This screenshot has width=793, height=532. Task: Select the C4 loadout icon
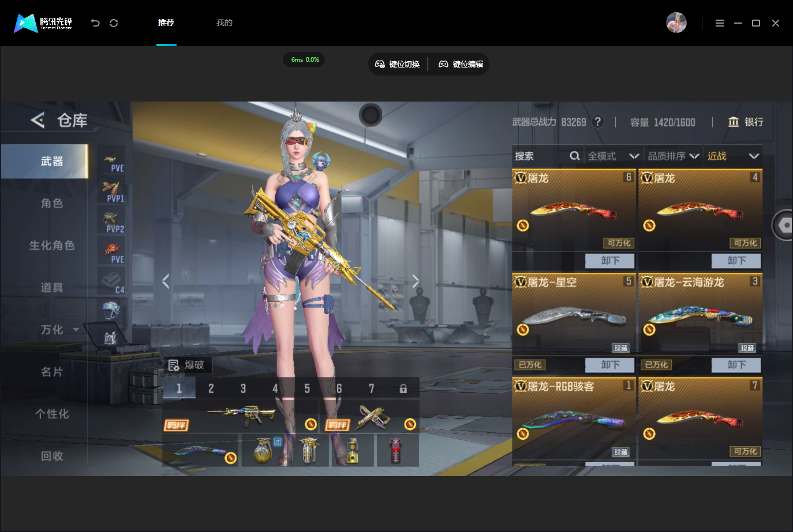tap(112, 283)
